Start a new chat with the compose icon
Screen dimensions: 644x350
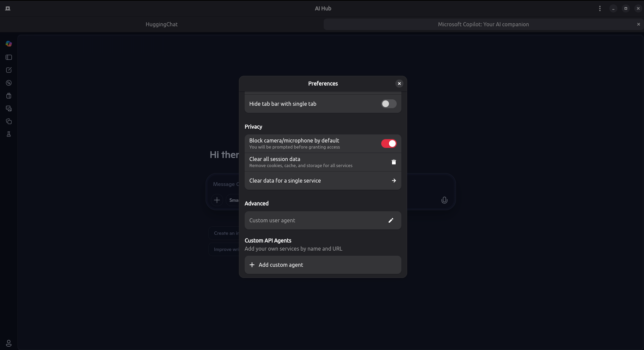8,70
